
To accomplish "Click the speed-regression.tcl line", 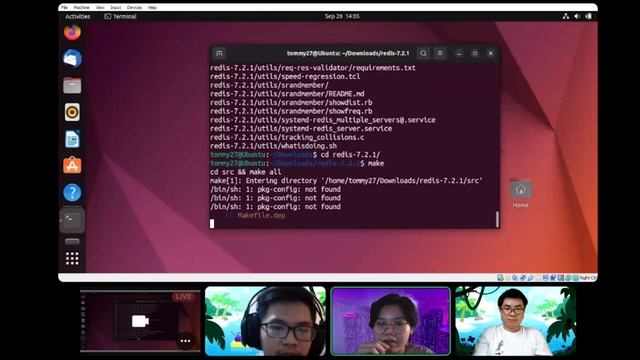I will click(x=285, y=76).
